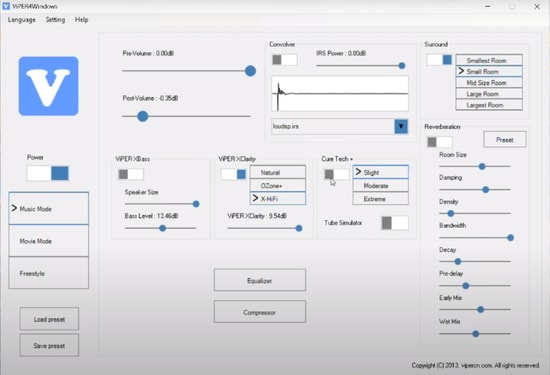
Task: Select Mid Size Room surround option
Action: [489, 83]
